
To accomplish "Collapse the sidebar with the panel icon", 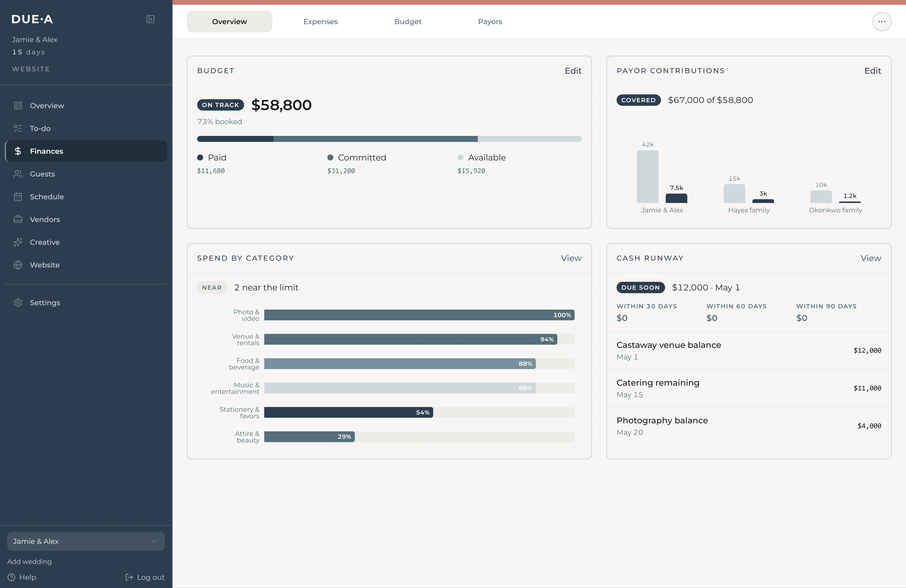I will coord(150,19).
